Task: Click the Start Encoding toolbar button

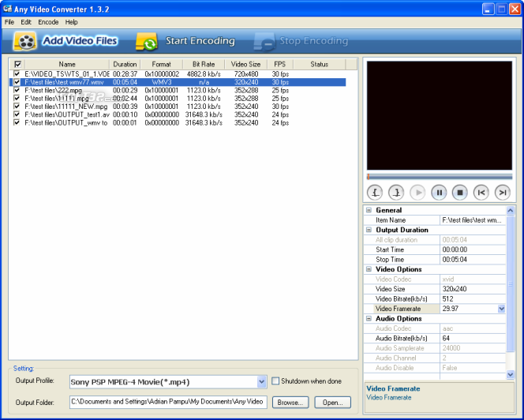Action: click(185, 41)
